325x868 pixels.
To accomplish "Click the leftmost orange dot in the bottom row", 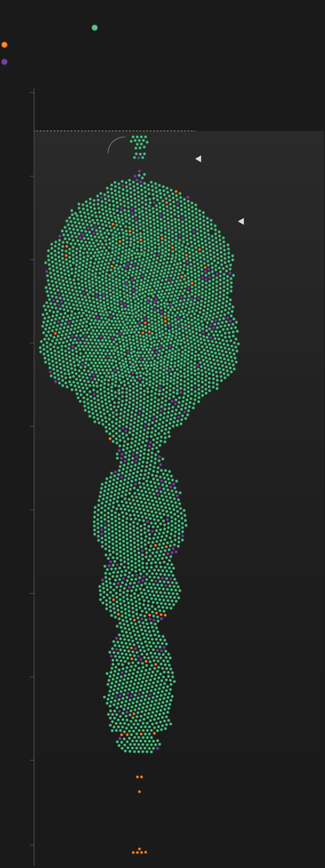I will pyautogui.click(x=133, y=852).
